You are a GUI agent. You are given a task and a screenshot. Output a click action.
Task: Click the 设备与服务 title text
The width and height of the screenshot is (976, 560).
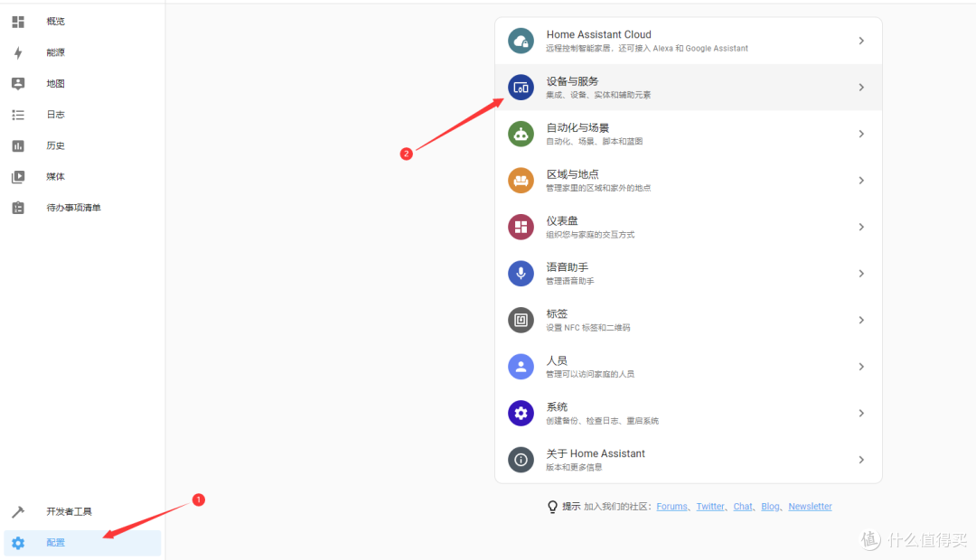tap(573, 81)
